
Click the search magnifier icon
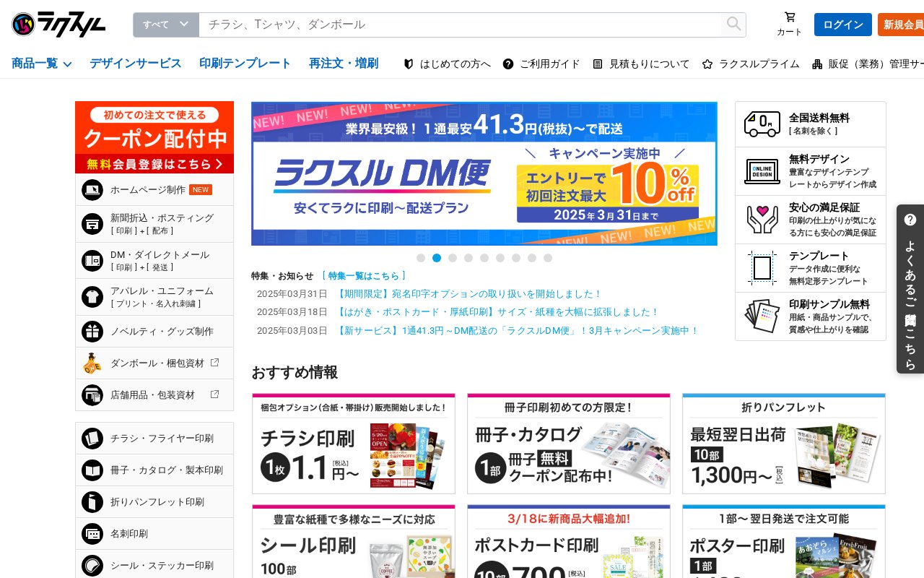pos(733,25)
